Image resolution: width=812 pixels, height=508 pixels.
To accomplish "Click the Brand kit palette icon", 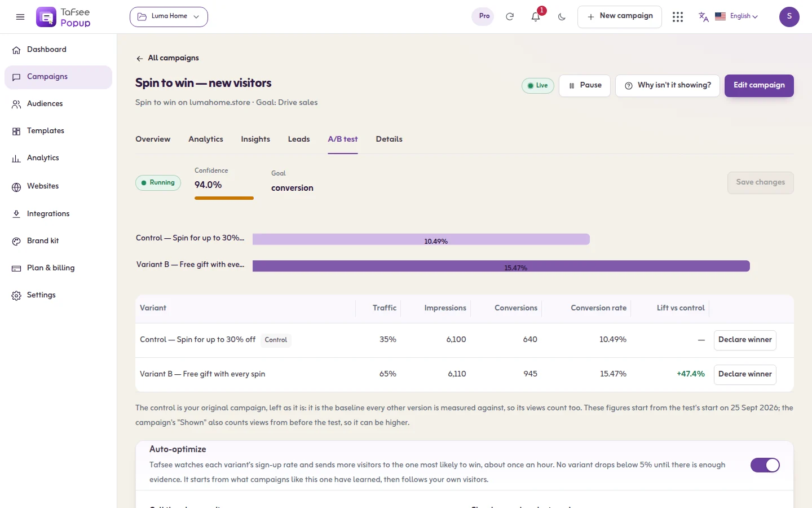I will coord(16,242).
